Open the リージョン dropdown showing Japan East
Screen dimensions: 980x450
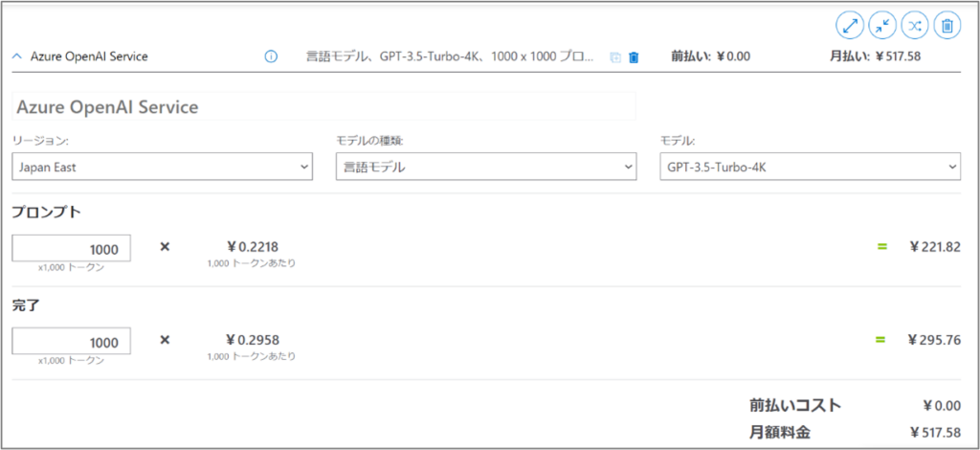(x=162, y=167)
